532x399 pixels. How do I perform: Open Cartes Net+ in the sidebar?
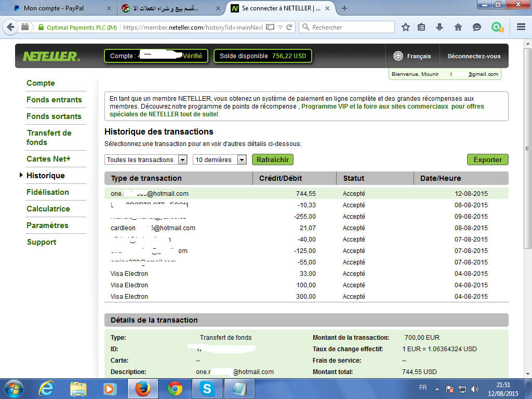click(48, 159)
